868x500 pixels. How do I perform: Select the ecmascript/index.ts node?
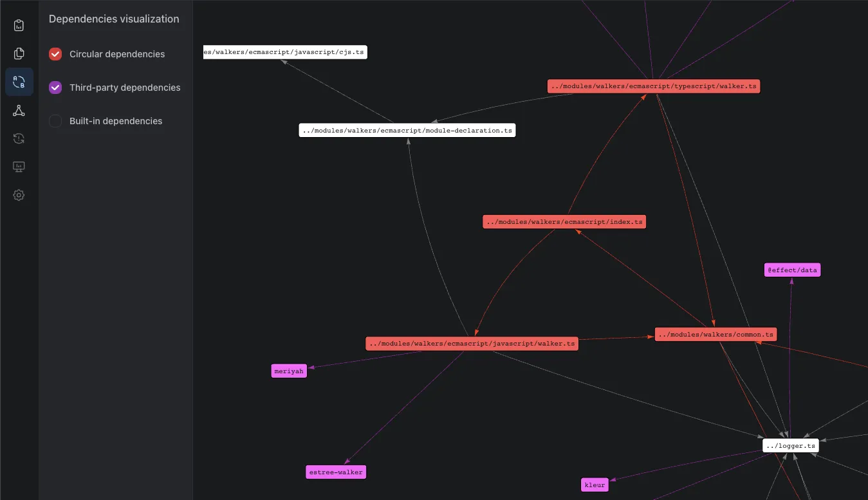pyautogui.click(x=564, y=222)
